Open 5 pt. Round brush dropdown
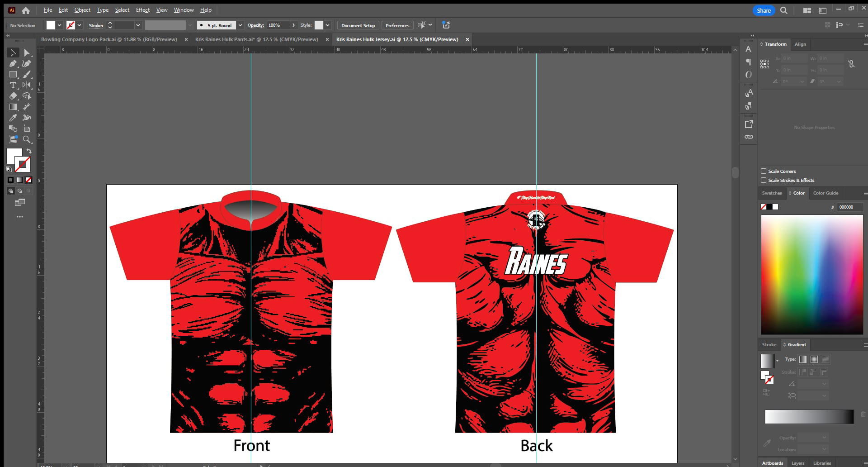 tap(241, 25)
